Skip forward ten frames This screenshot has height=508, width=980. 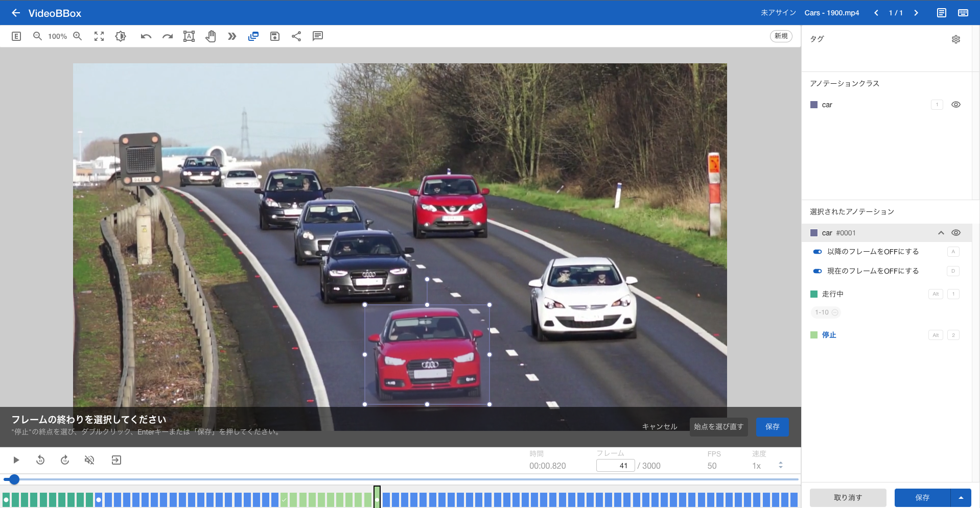tap(65, 460)
